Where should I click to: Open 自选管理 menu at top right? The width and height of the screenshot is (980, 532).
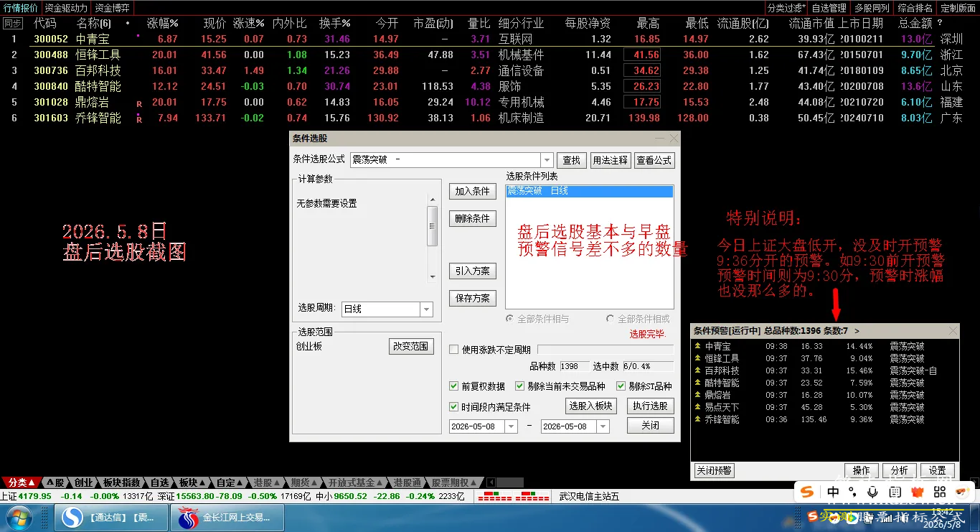[x=829, y=8]
